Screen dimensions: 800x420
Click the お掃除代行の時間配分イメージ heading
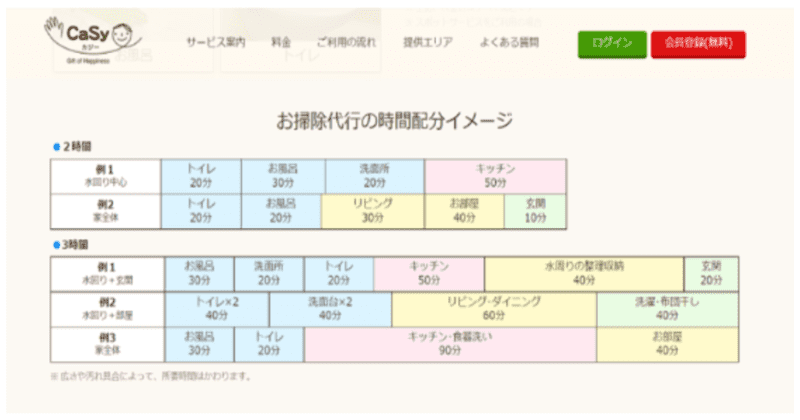click(x=394, y=121)
